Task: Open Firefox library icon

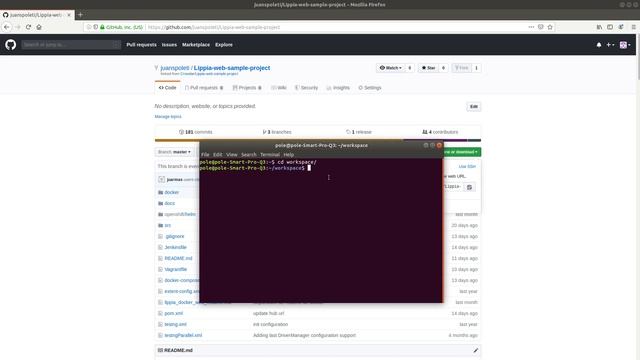Action: [x=599, y=27]
